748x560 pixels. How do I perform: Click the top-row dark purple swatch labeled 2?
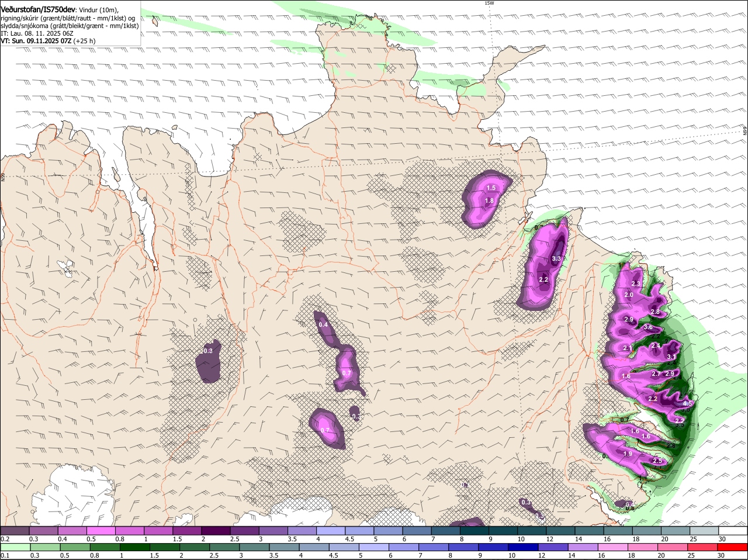point(216,531)
